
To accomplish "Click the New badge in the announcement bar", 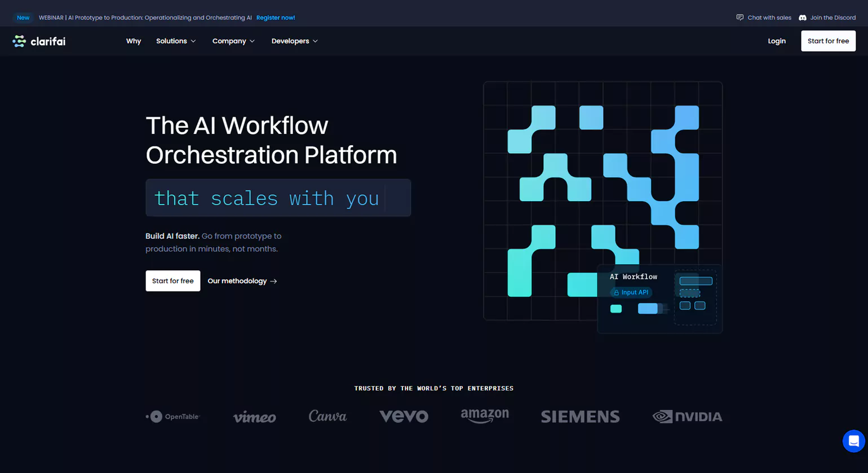I will click(x=23, y=17).
